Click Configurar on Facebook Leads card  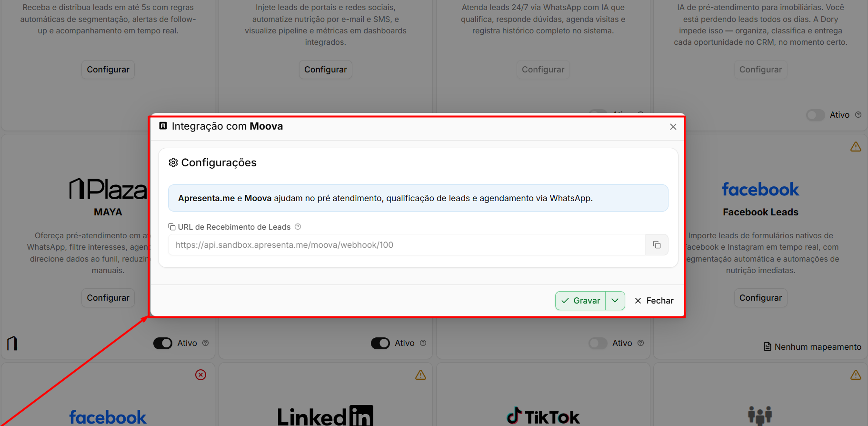760,298
